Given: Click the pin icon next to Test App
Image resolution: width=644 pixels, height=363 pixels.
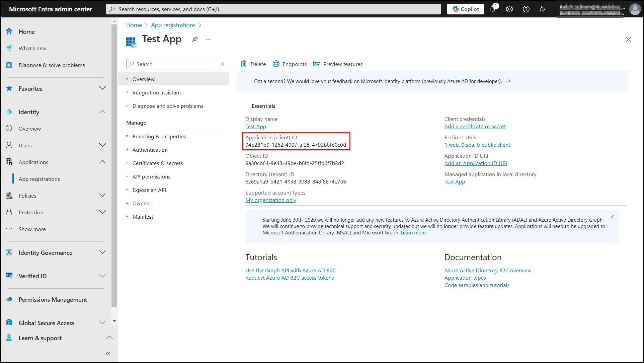Looking at the screenshot, I should point(194,39).
